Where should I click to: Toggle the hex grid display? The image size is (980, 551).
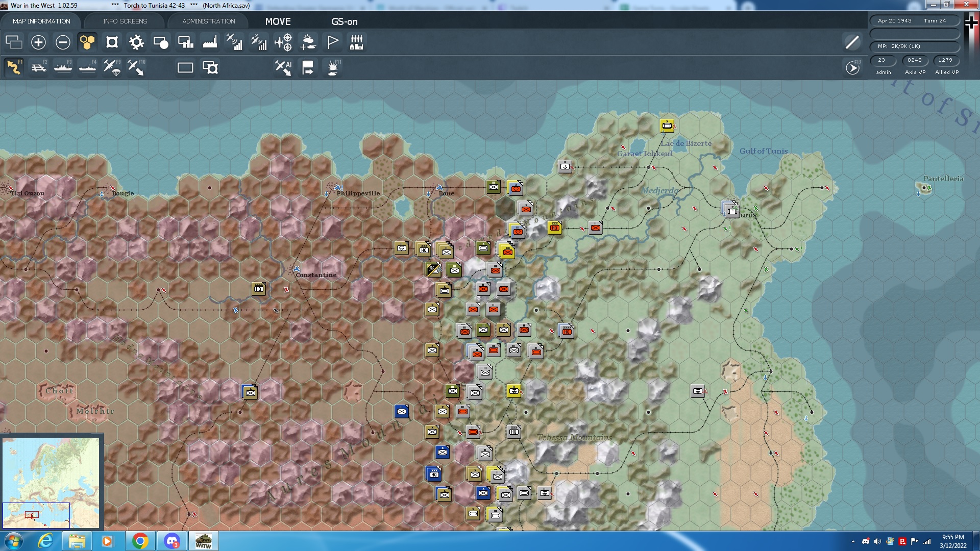(87, 42)
